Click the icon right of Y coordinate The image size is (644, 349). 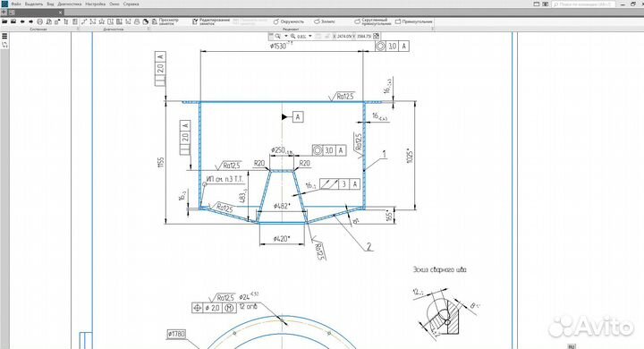(377, 36)
